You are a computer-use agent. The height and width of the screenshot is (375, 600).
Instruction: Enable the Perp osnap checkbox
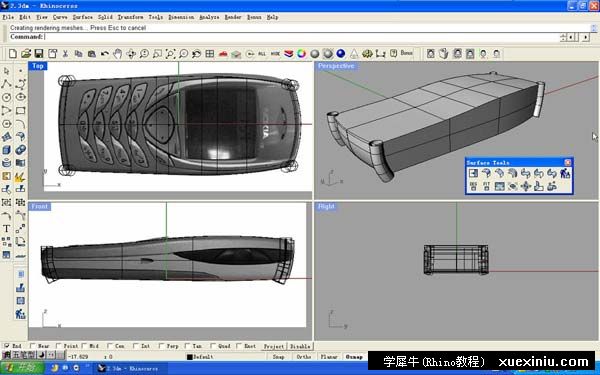pos(161,346)
